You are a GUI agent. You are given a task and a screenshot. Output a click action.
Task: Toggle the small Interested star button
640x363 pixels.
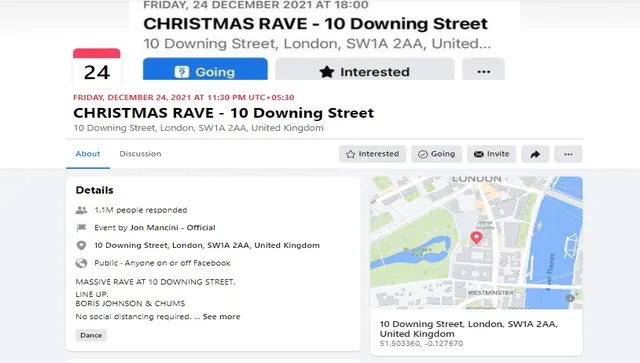[372, 154]
